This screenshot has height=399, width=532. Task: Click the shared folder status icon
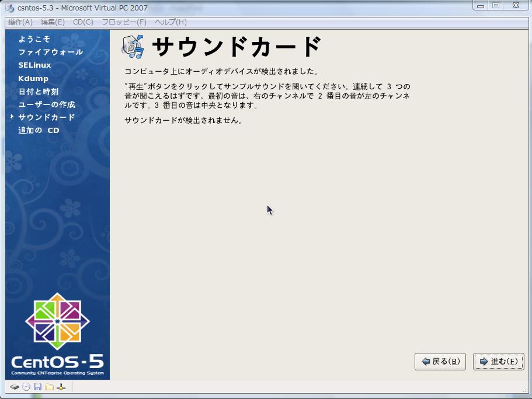pyautogui.click(x=50, y=387)
